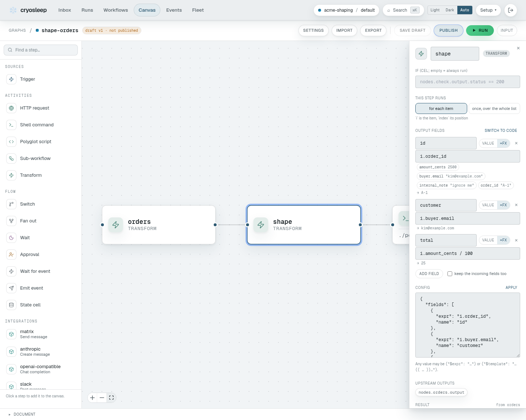Open the GRAPHS breadcrumb link

click(17, 31)
